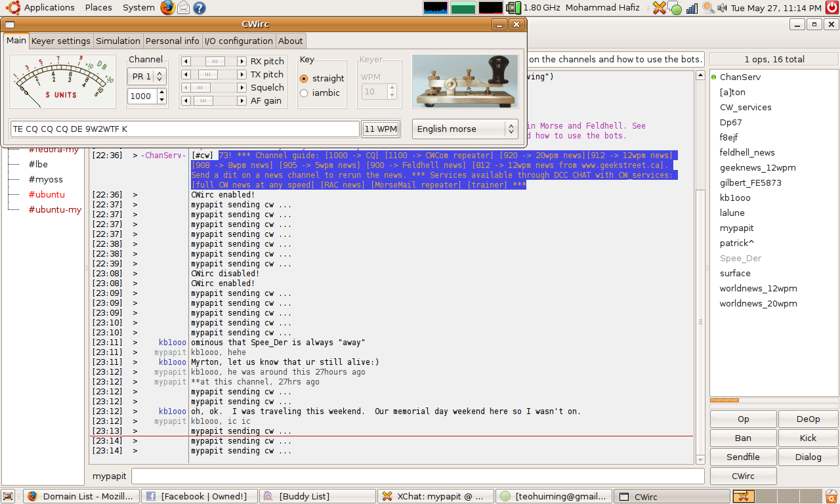Open the volume speaker control
The width and height of the screenshot is (840, 504).
point(723,8)
